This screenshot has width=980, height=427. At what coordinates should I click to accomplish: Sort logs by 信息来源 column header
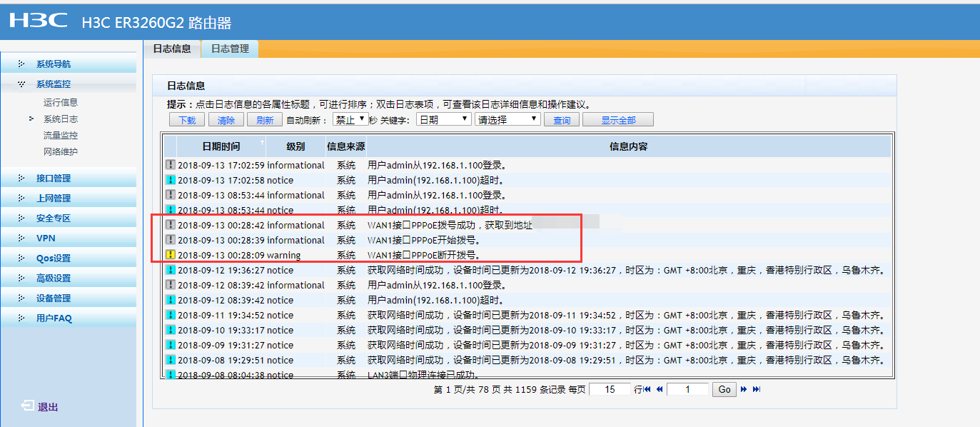pyautogui.click(x=346, y=146)
